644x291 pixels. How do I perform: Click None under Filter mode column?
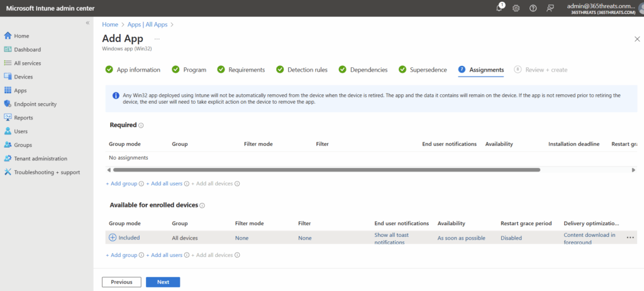pos(241,238)
